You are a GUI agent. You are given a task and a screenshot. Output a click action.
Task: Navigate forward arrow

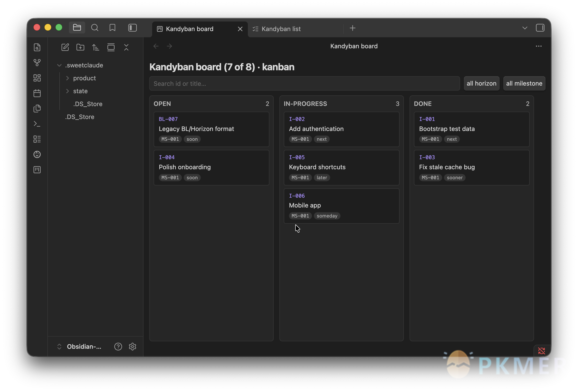coord(169,46)
